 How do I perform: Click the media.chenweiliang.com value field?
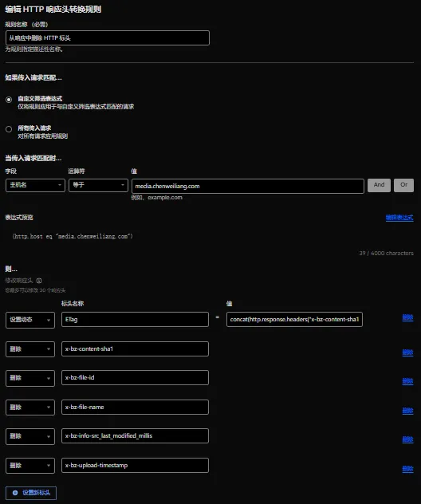248,186
